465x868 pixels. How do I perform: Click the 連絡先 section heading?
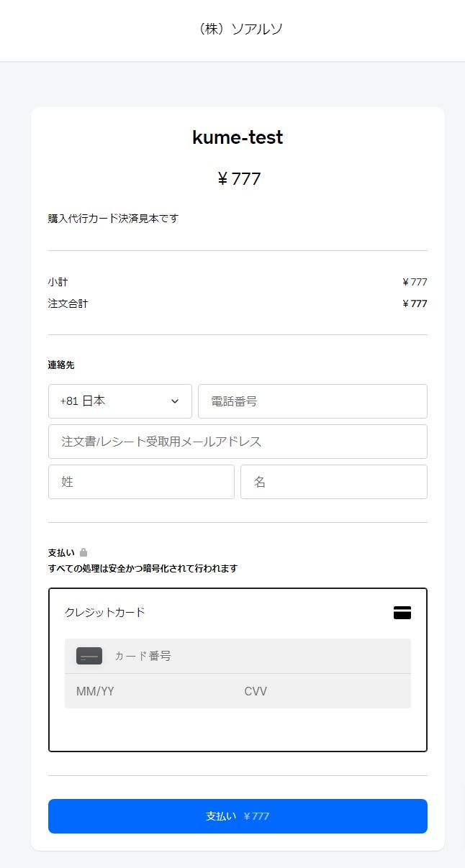click(x=61, y=365)
